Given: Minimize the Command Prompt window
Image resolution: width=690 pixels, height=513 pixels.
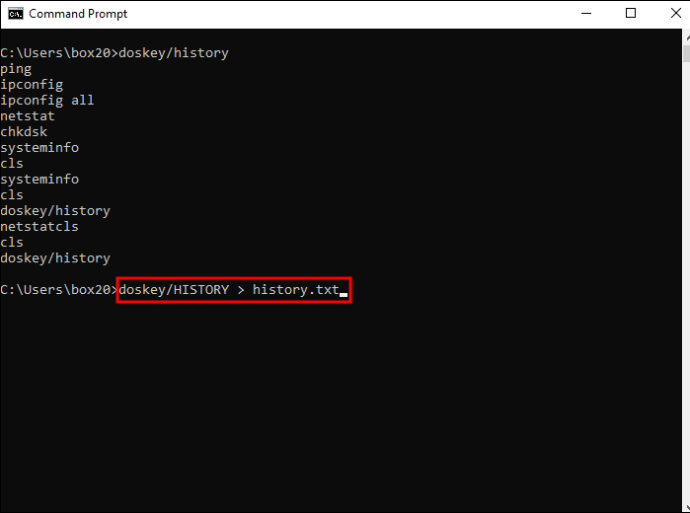Looking at the screenshot, I should tap(586, 14).
